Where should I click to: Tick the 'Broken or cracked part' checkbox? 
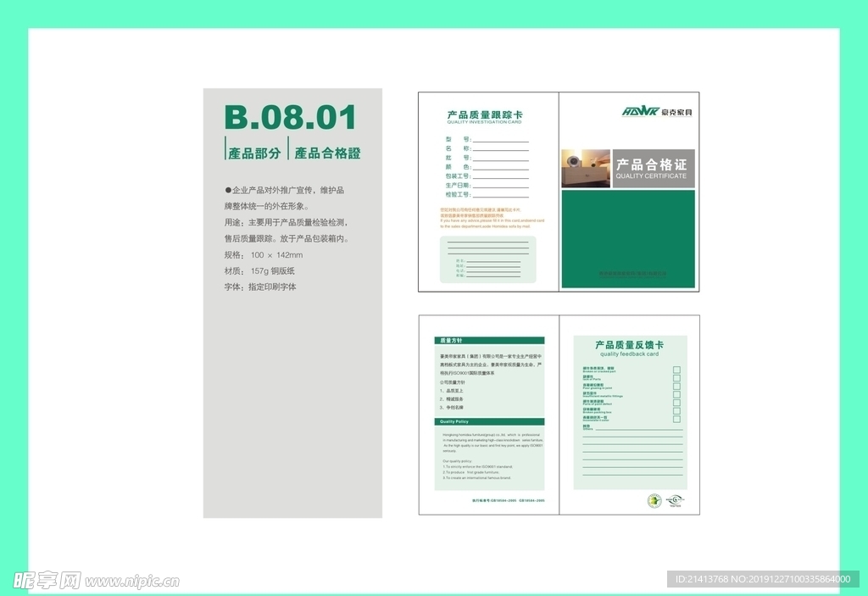pyautogui.click(x=676, y=370)
